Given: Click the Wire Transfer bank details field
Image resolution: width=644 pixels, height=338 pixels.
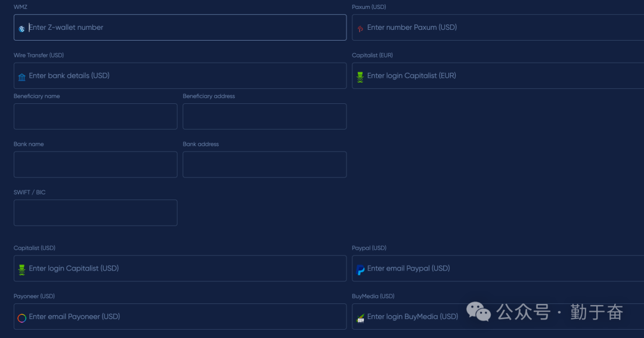Looking at the screenshot, I should [180, 76].
